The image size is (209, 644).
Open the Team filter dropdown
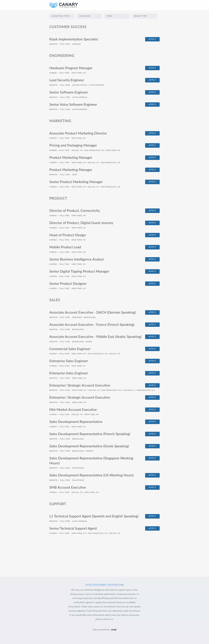coord(117,16)
